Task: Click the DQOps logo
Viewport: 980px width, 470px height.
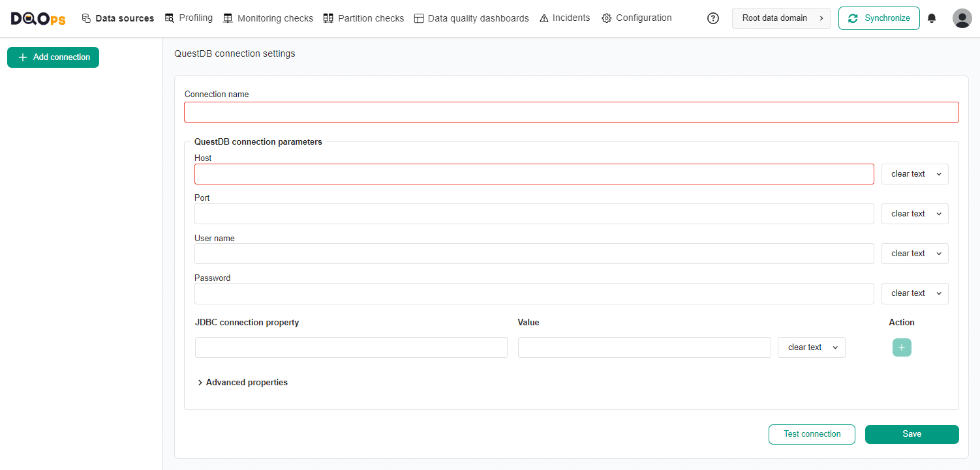Action: [38, 19]
